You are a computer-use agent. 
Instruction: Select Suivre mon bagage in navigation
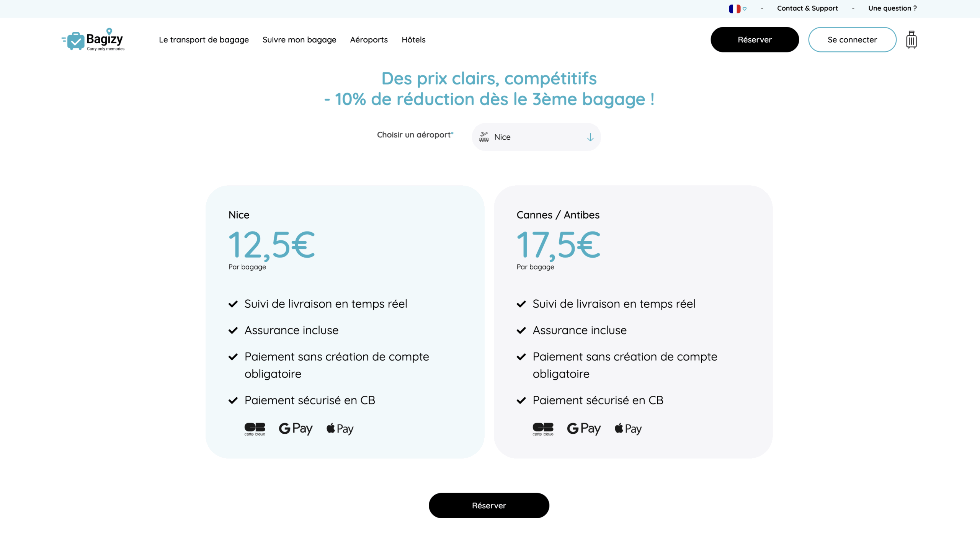[299, 39]
